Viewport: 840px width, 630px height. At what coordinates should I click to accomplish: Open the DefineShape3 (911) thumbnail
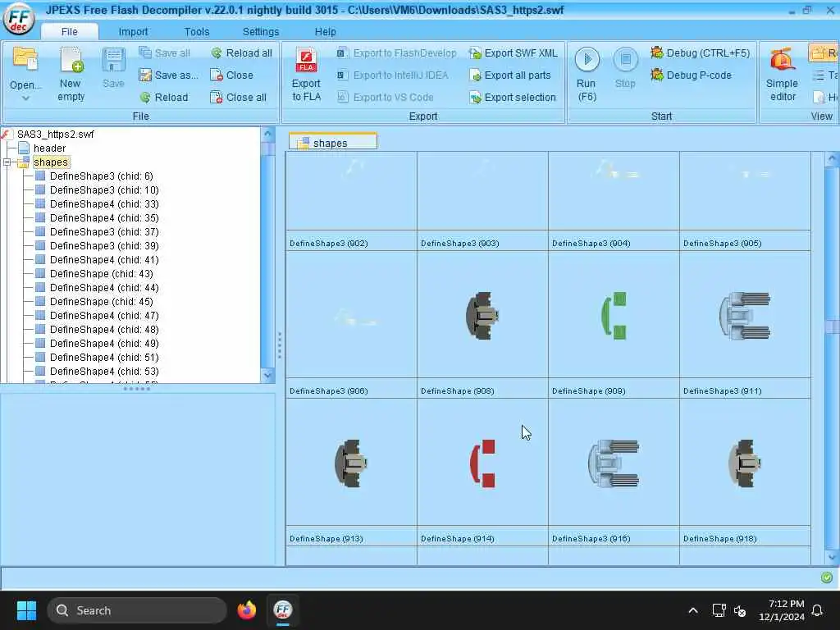pyautogui.click(x=745, y=315)
